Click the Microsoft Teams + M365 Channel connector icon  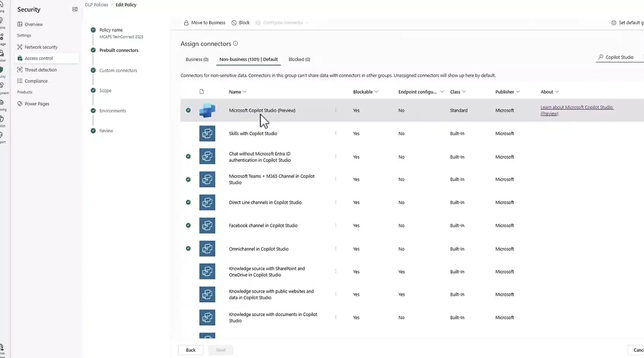click(207, 179)
